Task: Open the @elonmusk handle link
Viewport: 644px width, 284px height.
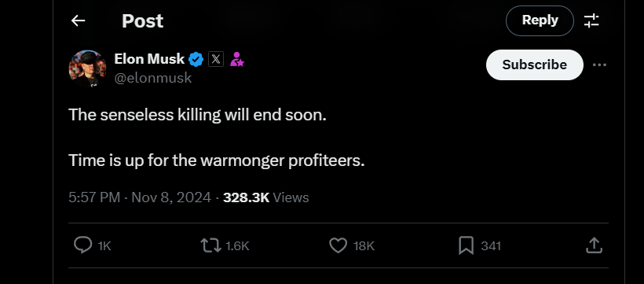Action: click(x=153, y=78)
